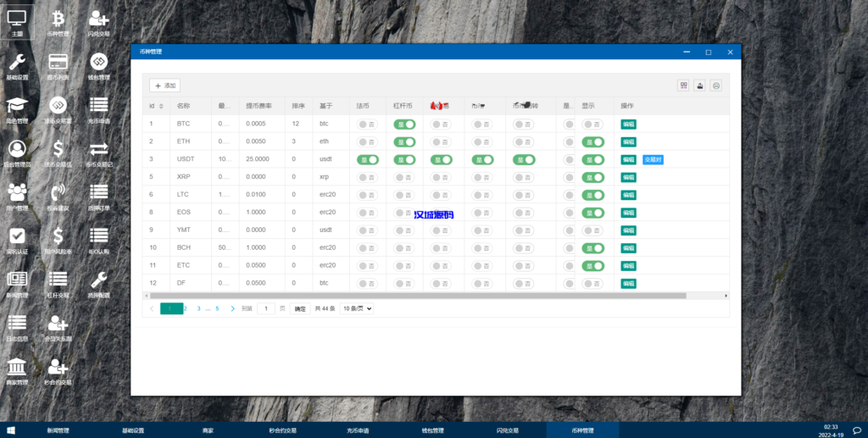The height and width of the screenshot is (438, 868).
Task: Click the print icon in table toolbar
Action: (x=716, y=86)
